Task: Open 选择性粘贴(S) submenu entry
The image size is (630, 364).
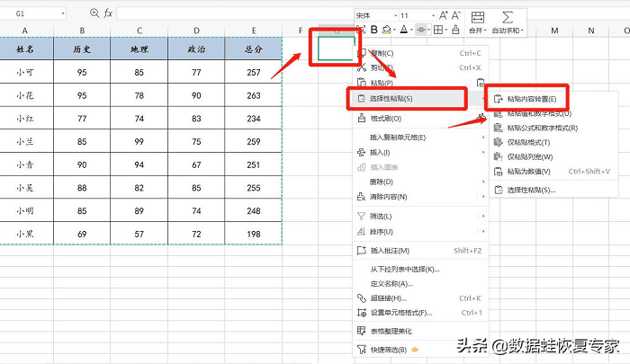Action: tap(420, 98)
